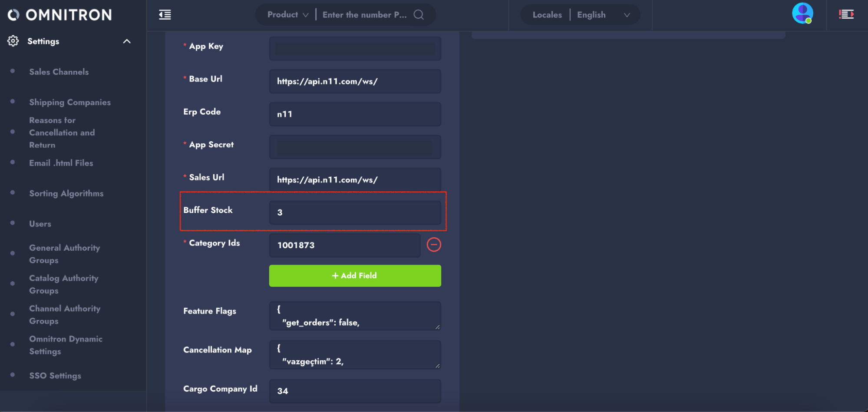Collapse the Settings menu chevron
868x412 pixels.
click(127, 41)
